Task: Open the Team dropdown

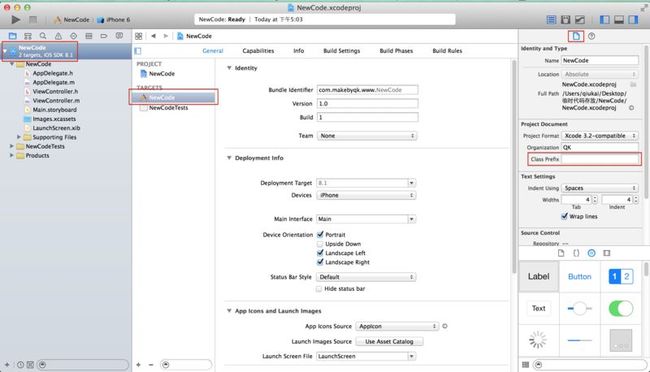Action: pyautogui.click(x=367, y=136)
